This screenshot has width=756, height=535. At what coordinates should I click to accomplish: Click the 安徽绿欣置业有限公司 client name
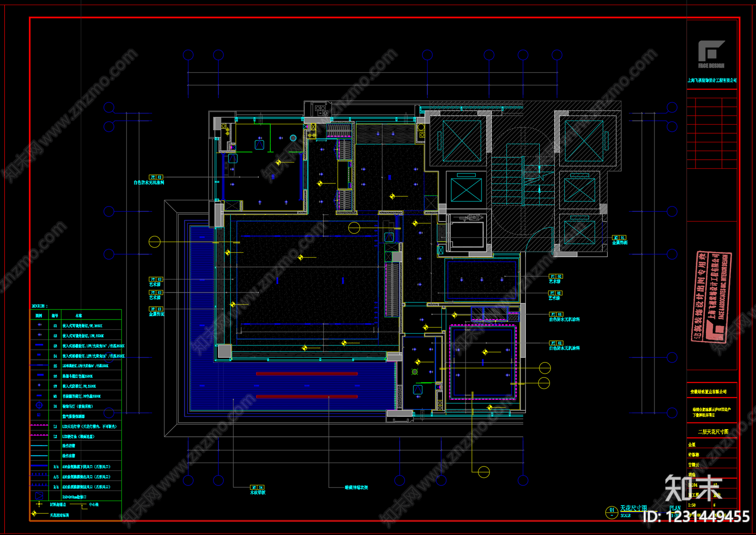click(708, 392)
